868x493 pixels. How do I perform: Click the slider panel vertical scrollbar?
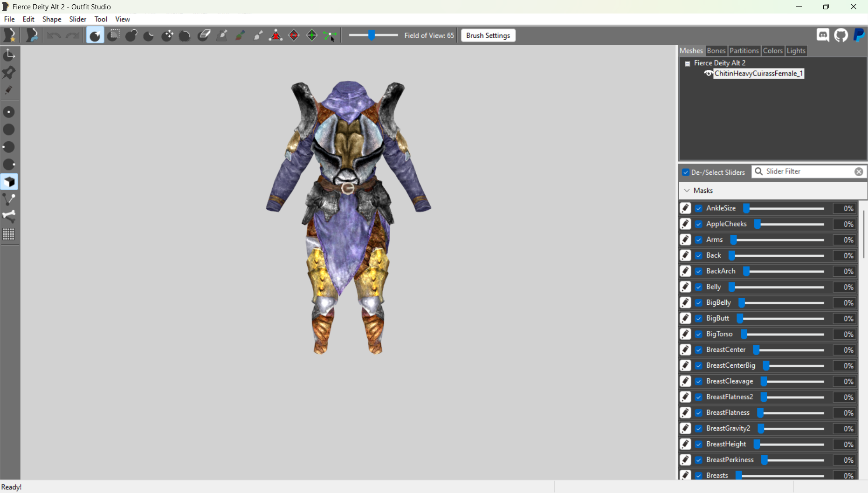click(864, 234)
